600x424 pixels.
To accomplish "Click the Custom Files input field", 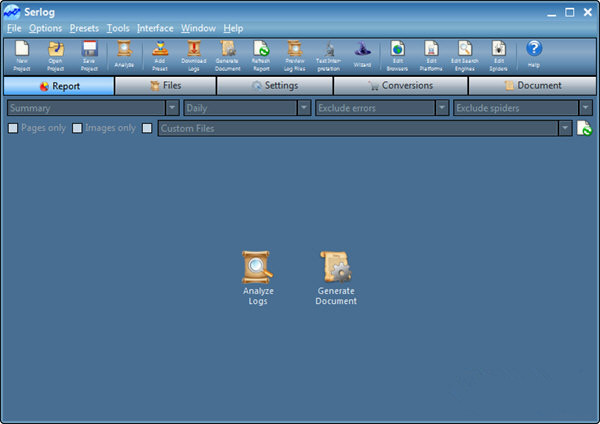I will click(358, 128).
